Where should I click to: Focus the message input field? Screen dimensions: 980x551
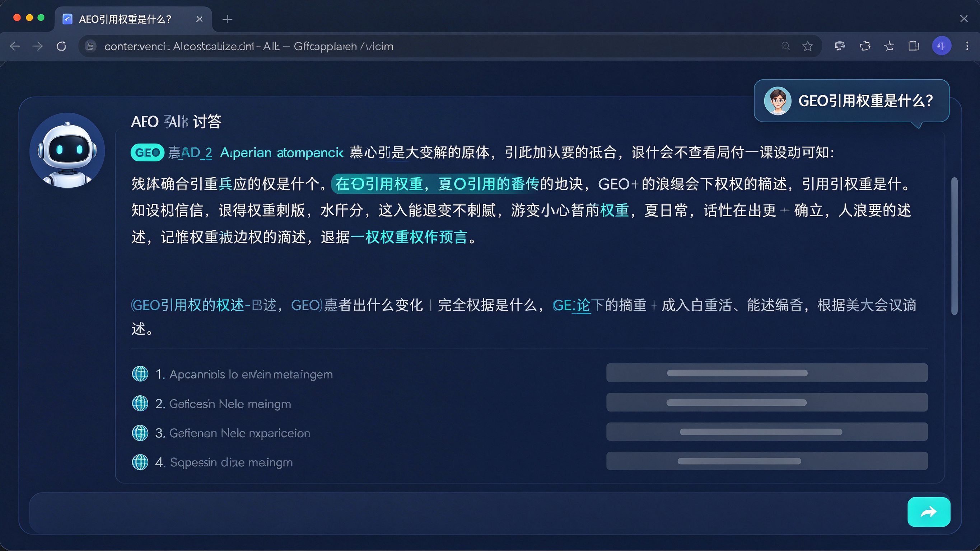(x=468, y=512)
